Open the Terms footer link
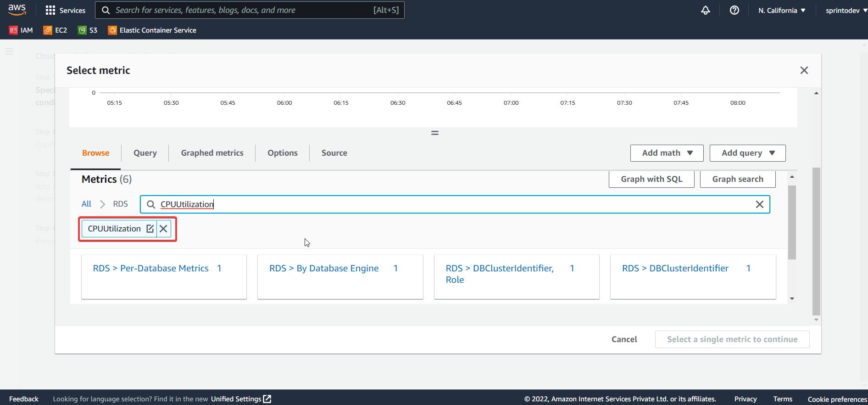The width and height of the screenshot is (868, 405). click(783, 399)
